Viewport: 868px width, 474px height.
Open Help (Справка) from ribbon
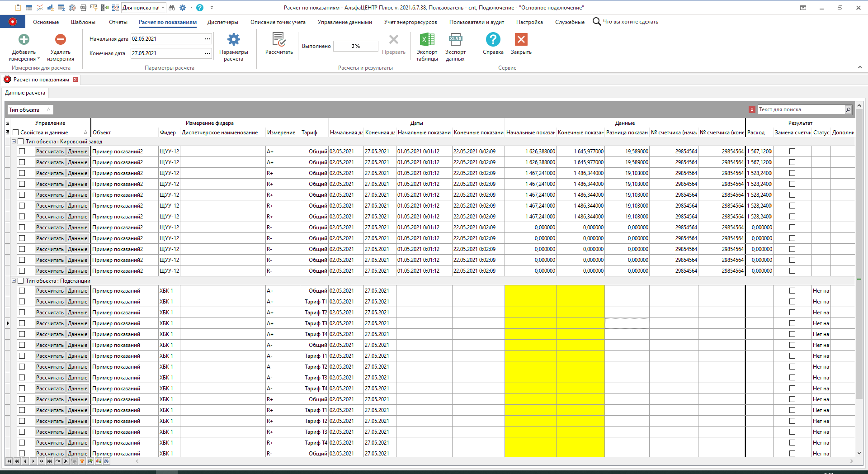493,40
